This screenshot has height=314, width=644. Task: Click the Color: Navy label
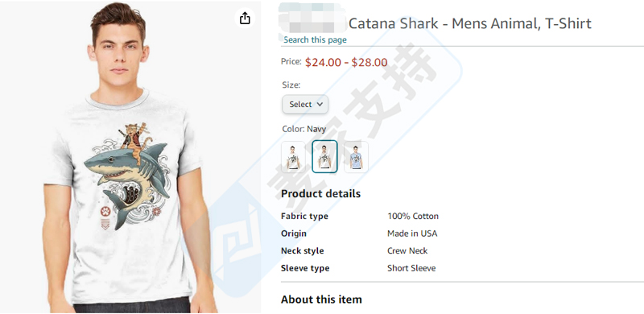[x=304, y=129]
